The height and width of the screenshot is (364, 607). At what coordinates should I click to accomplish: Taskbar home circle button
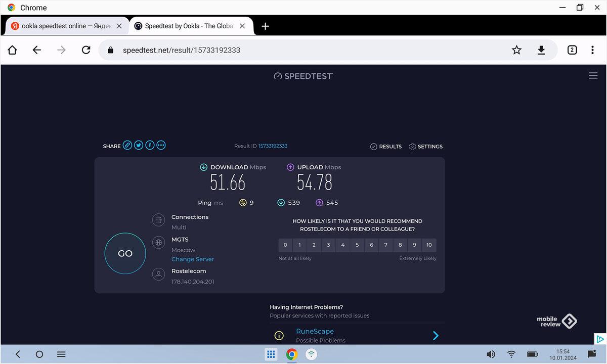(x=39, y=354)
